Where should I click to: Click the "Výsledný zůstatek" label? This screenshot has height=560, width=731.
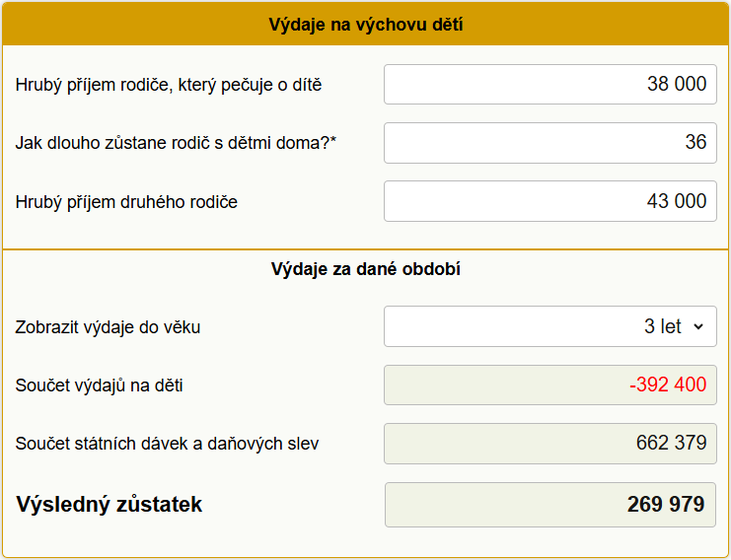(109, 505)
